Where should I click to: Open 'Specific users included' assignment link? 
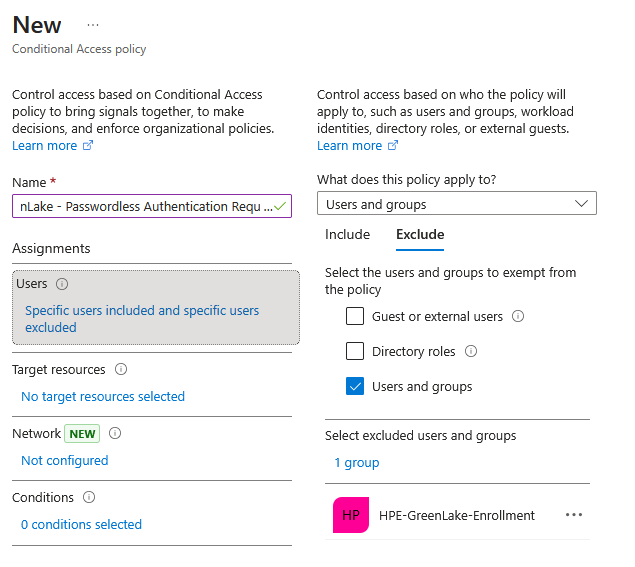[x=141, y=319]
